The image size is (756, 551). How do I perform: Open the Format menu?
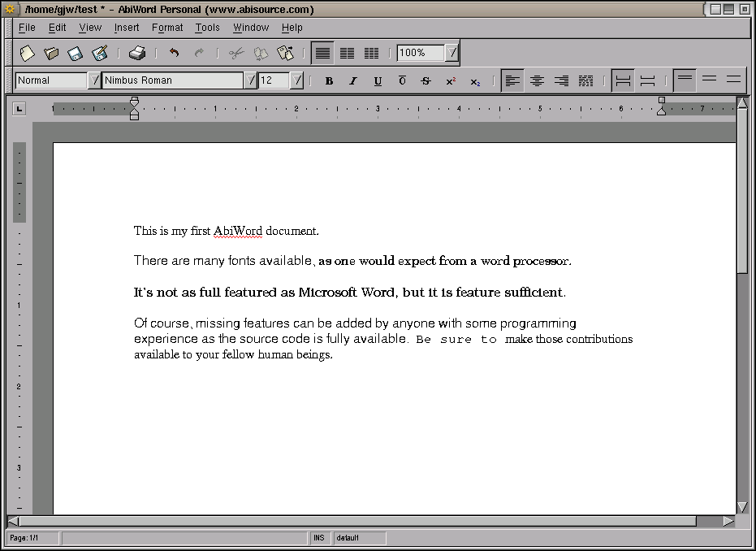(x=167, y=27)
